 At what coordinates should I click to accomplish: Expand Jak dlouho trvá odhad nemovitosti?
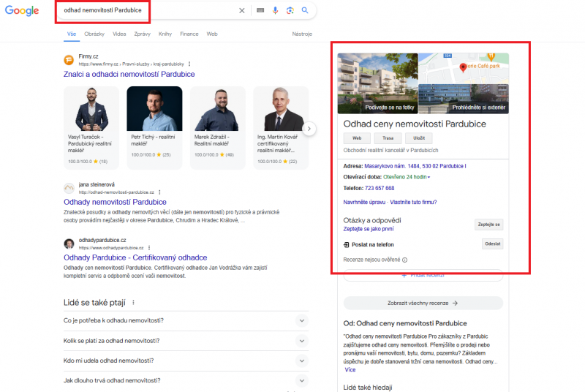click(186, 381)
